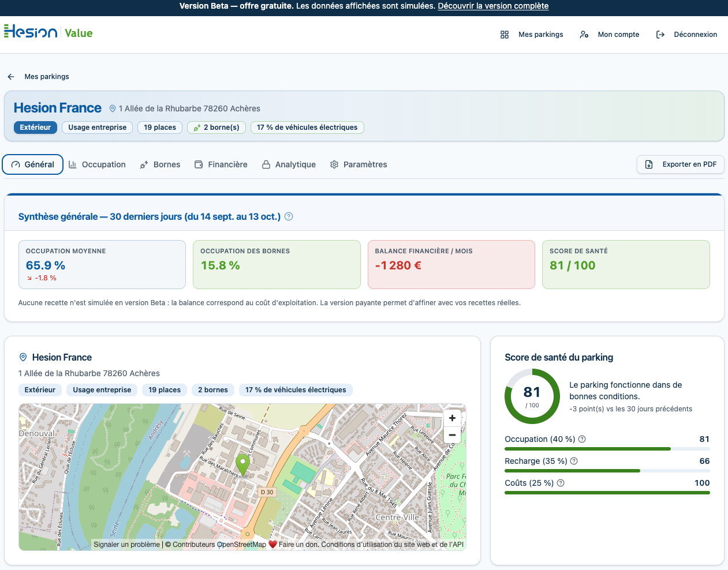Click Exporter en PDF button
This screenshot has height=570, width=728.
coord(680,164)
